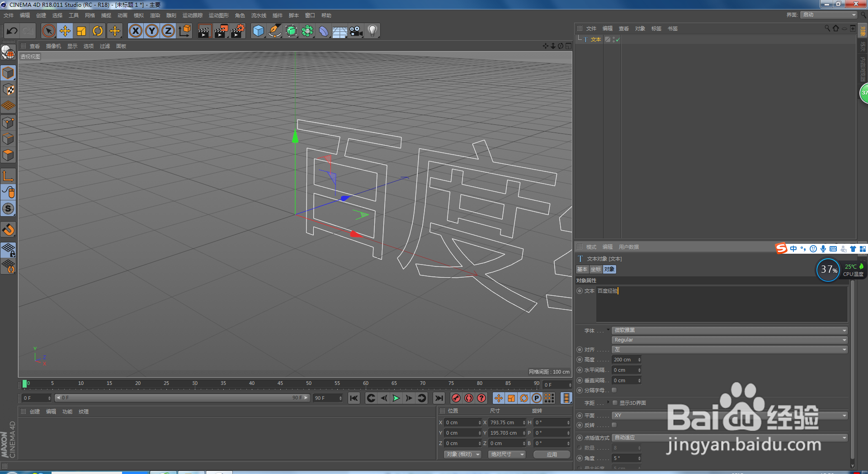Toggle 分隔字母 checkbox
The height and width of the screenshot is (474, 868).
coord(614,390)
